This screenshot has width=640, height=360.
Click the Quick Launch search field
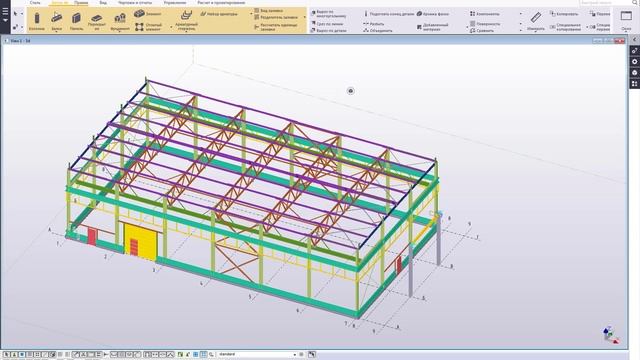(606, 2)
